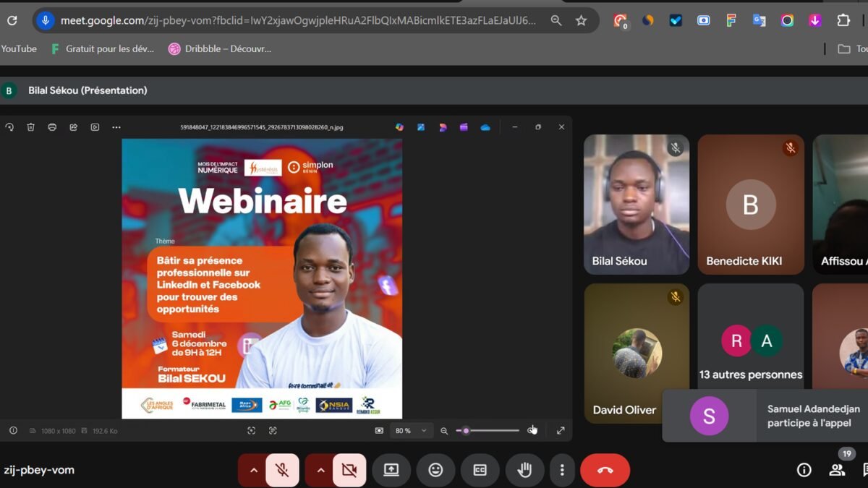Rotate the image in photo viewer
The image size is (868, 488).
(x=9, y=127)
